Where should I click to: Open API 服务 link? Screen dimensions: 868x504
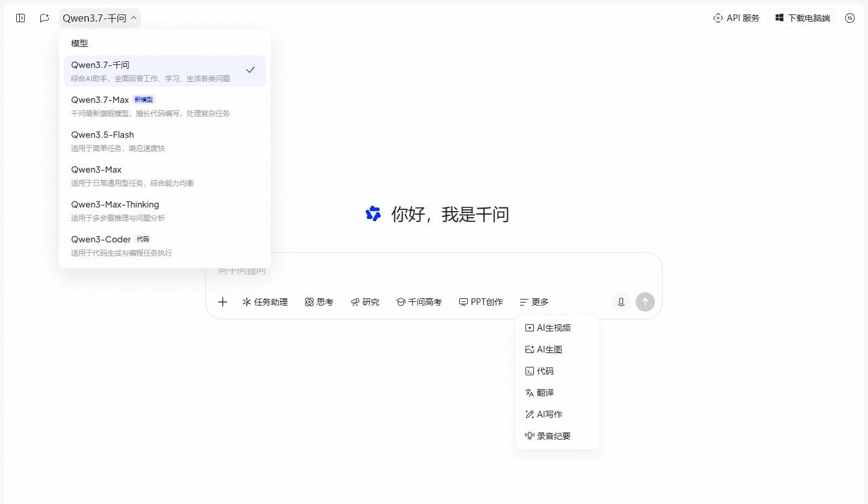(736, 18)
